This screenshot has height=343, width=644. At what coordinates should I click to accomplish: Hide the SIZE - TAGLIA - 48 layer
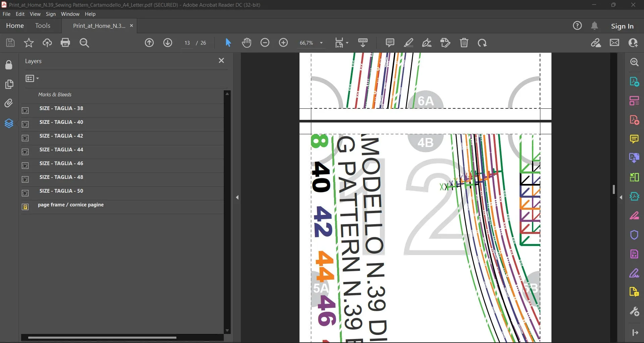[25, 179]
